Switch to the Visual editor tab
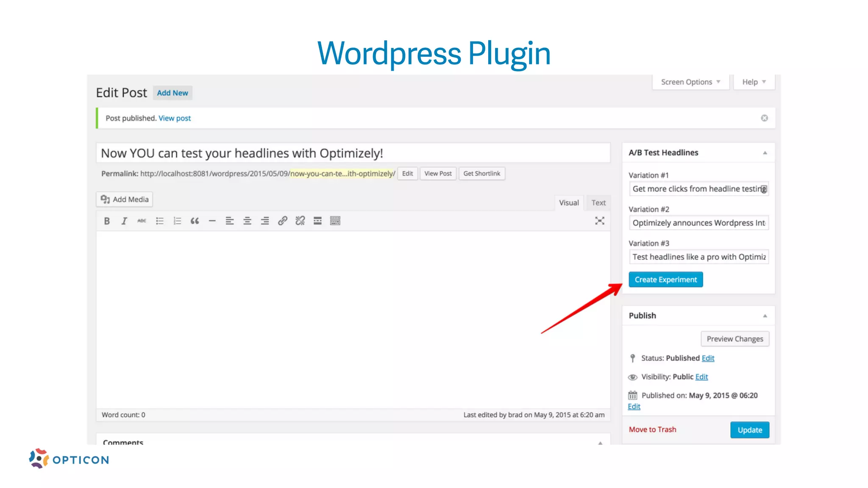 coord(569,203)
